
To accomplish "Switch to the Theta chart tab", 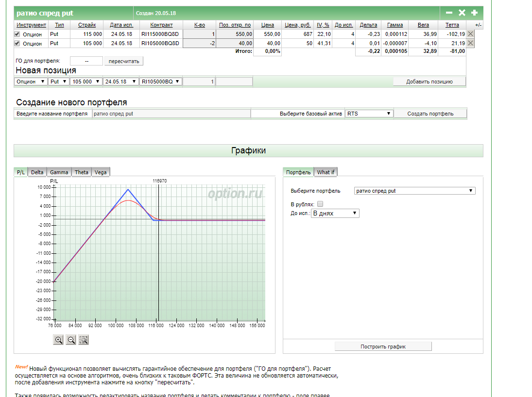I will point(82,172).
